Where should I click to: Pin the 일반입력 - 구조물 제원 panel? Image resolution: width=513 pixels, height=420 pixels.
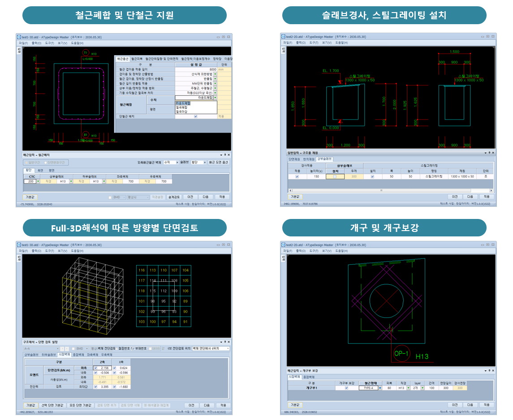489,153
